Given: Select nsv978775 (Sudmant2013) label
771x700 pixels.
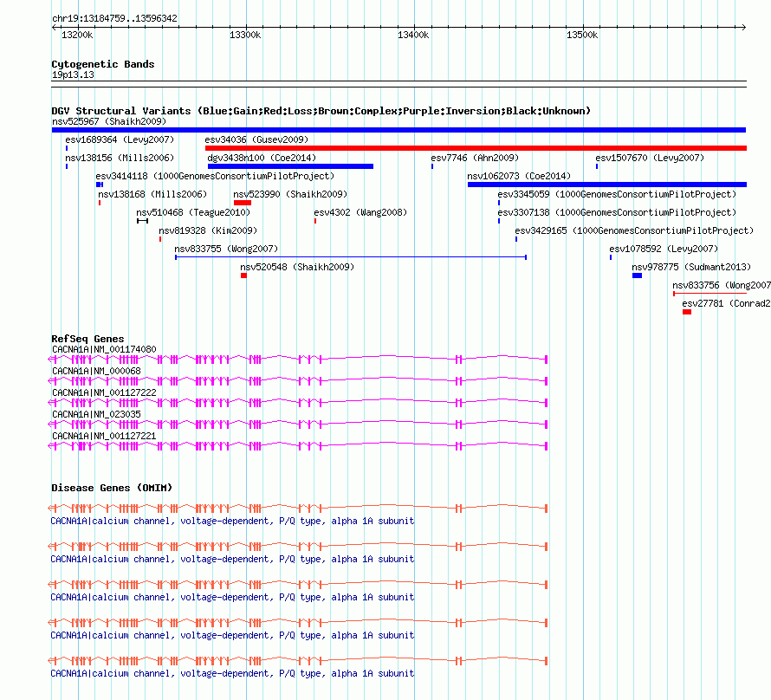Looking at the screenshot, I should point(692,267).
